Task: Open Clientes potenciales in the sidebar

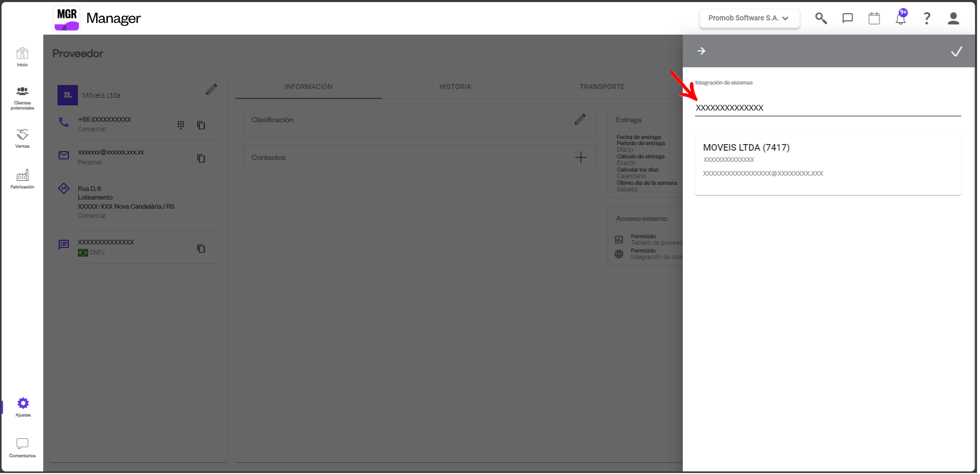Action: pos(22,98)
